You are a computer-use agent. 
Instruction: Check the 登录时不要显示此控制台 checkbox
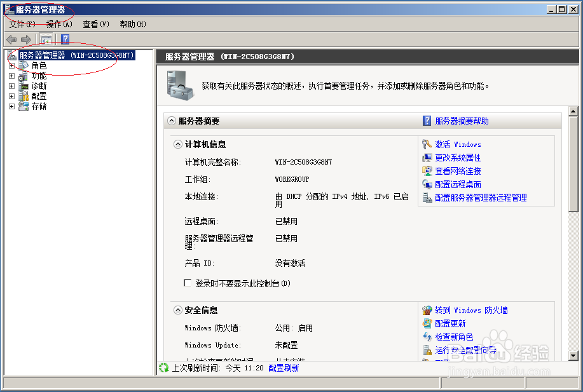point(188,283)
